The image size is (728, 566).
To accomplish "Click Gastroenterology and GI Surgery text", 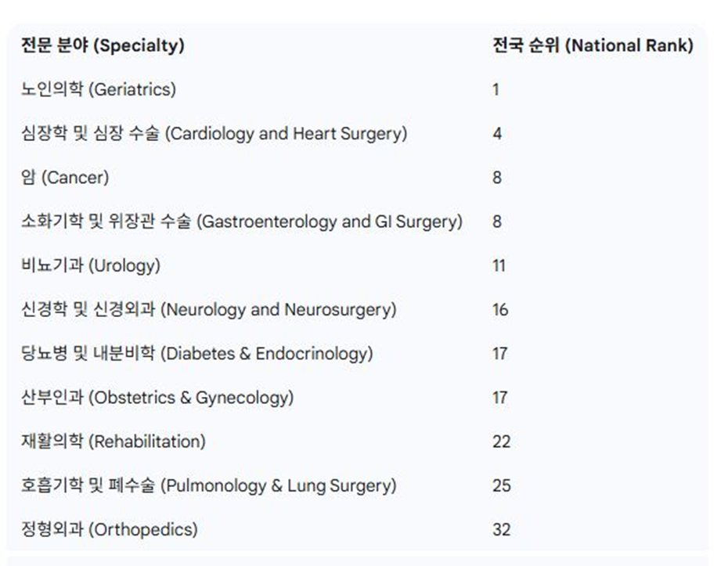I will (x=242, y=222).
